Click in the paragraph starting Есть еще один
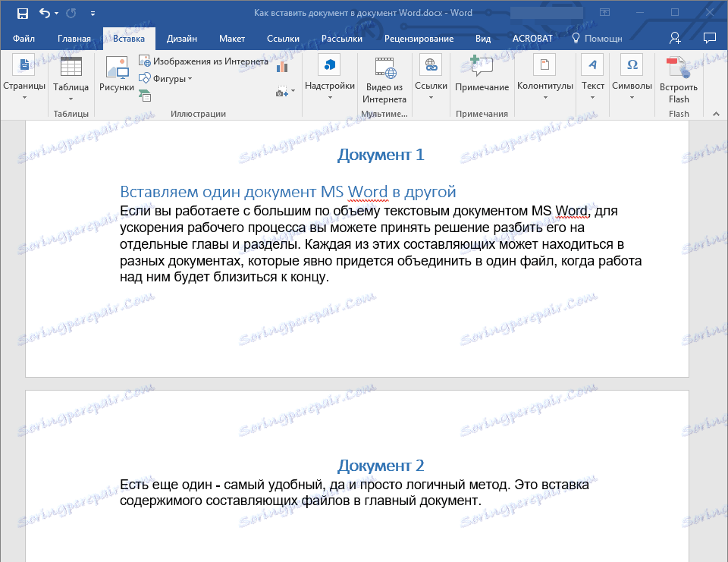 (x=354, y=492)
